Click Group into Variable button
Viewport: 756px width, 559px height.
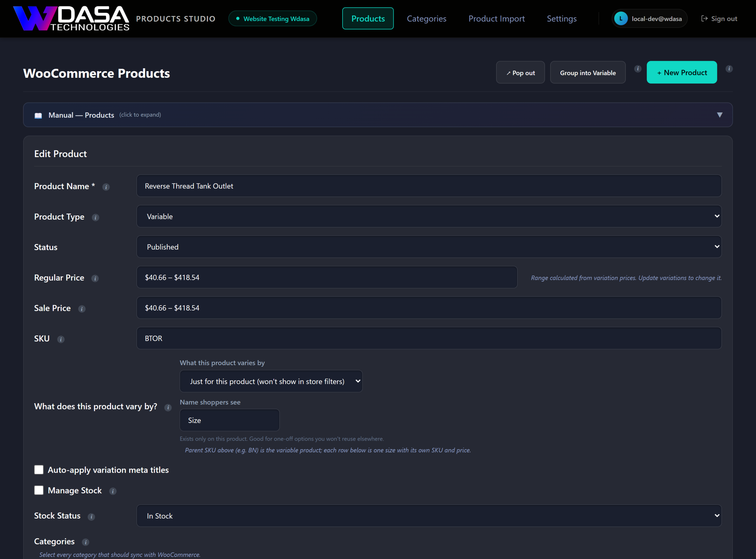[x=588, y=72]
